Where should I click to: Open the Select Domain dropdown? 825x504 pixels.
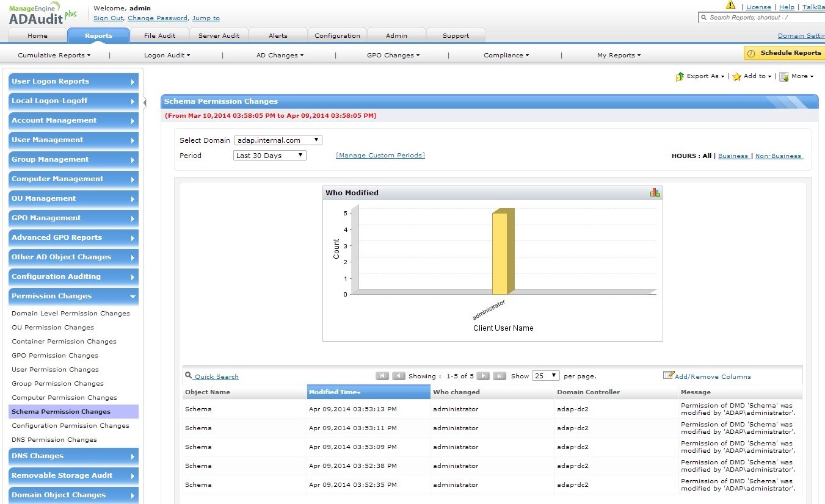(x=278, y=140)
